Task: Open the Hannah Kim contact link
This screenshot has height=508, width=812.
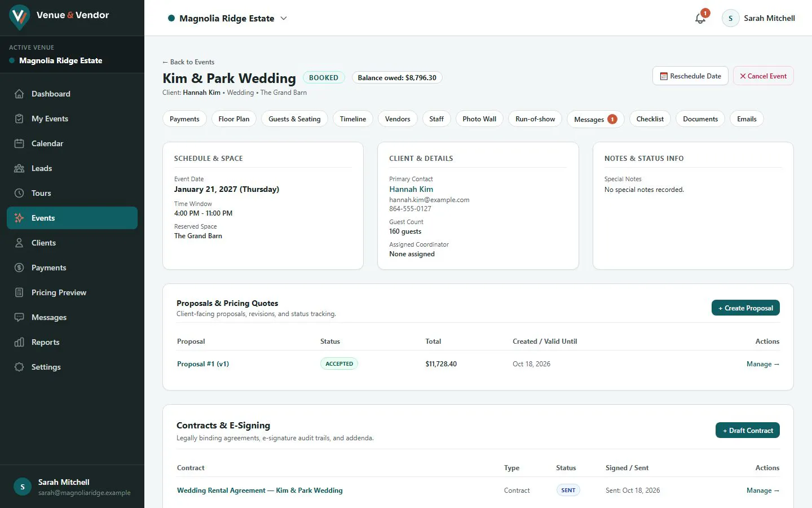Action: (x=411, y=189)
